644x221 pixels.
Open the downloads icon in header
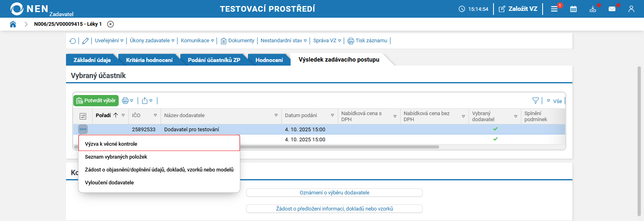click(593, 9)
